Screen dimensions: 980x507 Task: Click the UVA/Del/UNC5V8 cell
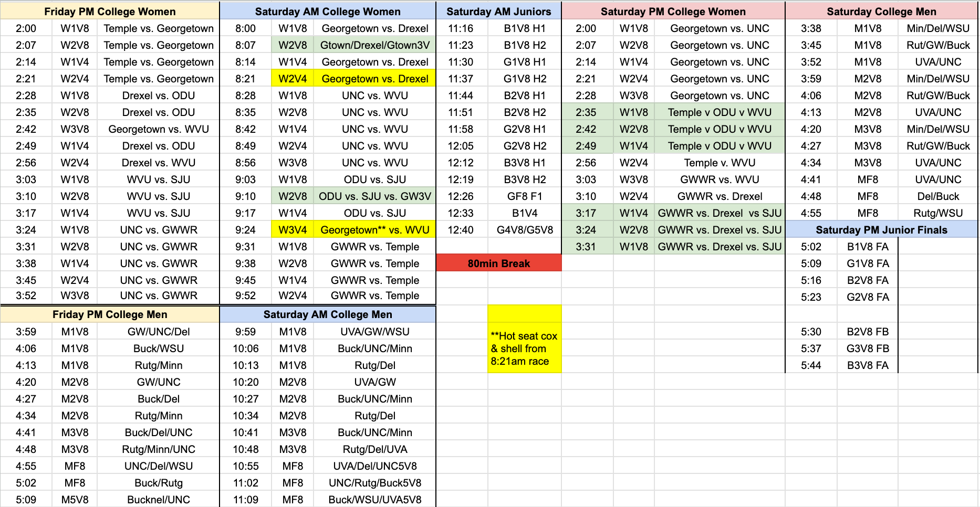point(374,466)
